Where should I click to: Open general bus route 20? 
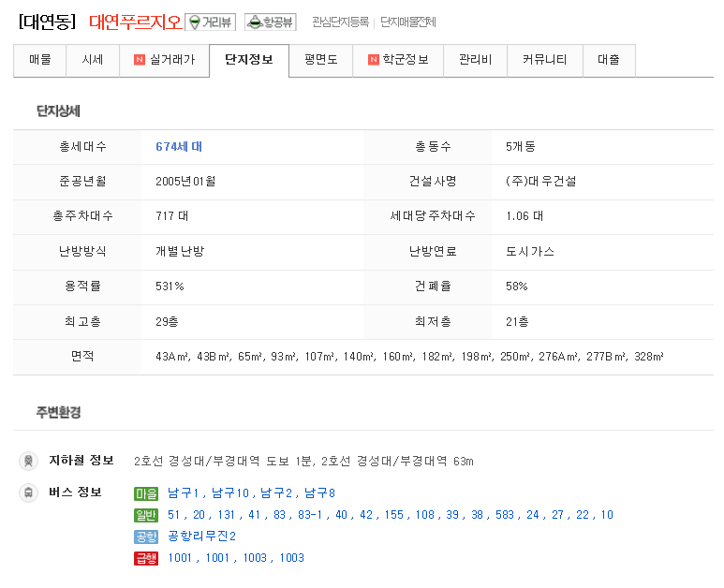click(x=199, y=515)
